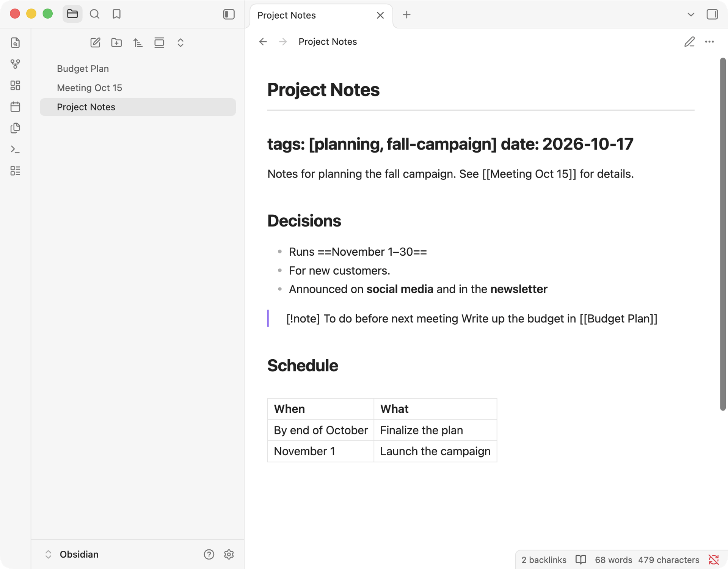Create a new note
Image resolution: width=728 pixels, height=569 pixels.
point(95,42)
